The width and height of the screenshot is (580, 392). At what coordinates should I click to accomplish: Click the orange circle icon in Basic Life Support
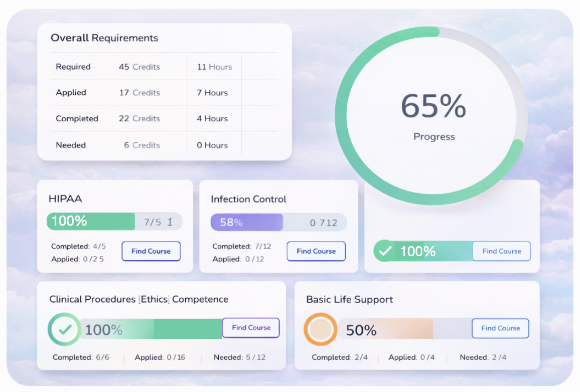(320, 329)
